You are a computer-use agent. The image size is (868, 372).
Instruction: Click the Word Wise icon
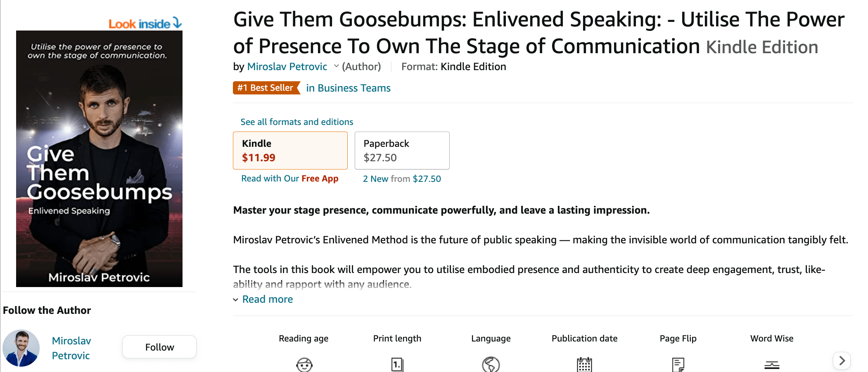(x=772, y=365)
